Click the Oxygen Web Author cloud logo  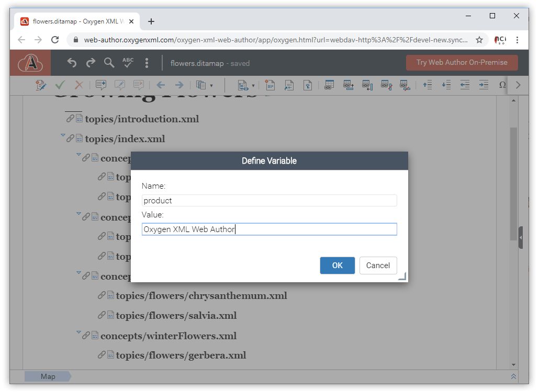pos(30,63)
